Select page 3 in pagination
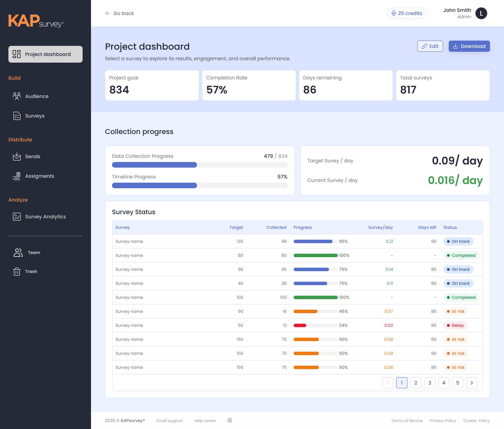Viewport: 504px width, 429px height. (x=430, y=383)
